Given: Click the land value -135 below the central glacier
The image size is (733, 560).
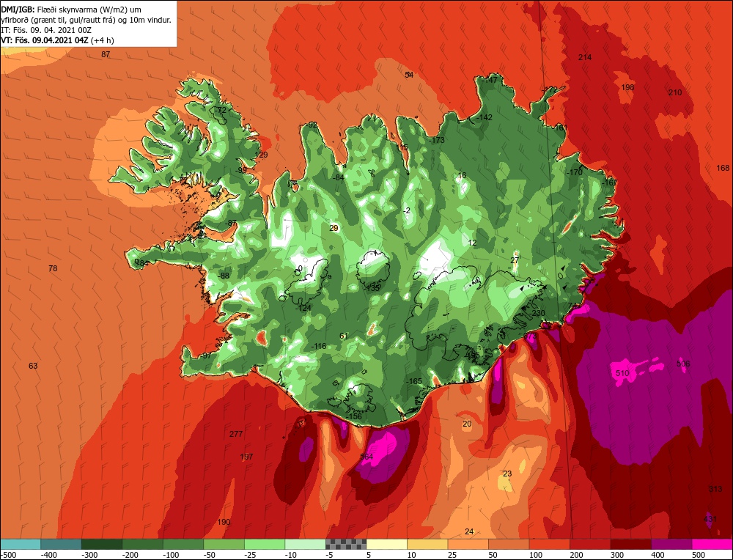Looking at the screenshot, I should click(372, 288).
